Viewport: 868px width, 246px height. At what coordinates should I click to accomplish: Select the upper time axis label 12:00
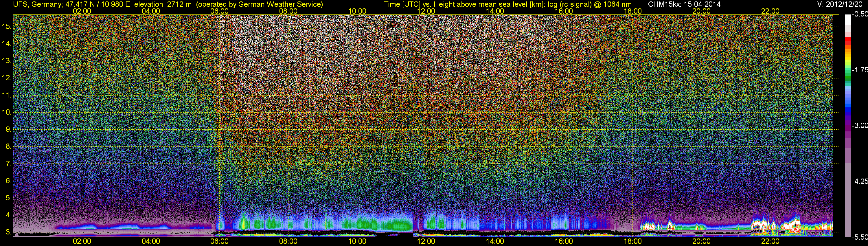(426, 11)
